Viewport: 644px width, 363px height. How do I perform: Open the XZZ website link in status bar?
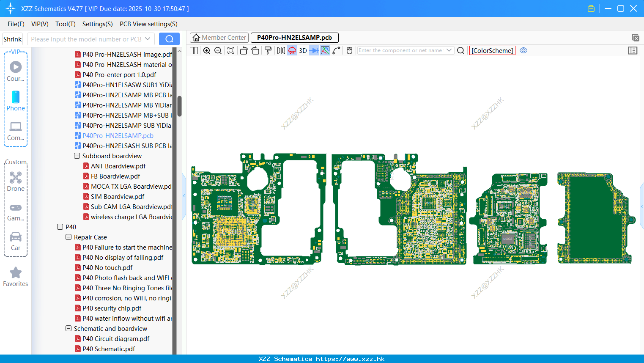point(350,359)
